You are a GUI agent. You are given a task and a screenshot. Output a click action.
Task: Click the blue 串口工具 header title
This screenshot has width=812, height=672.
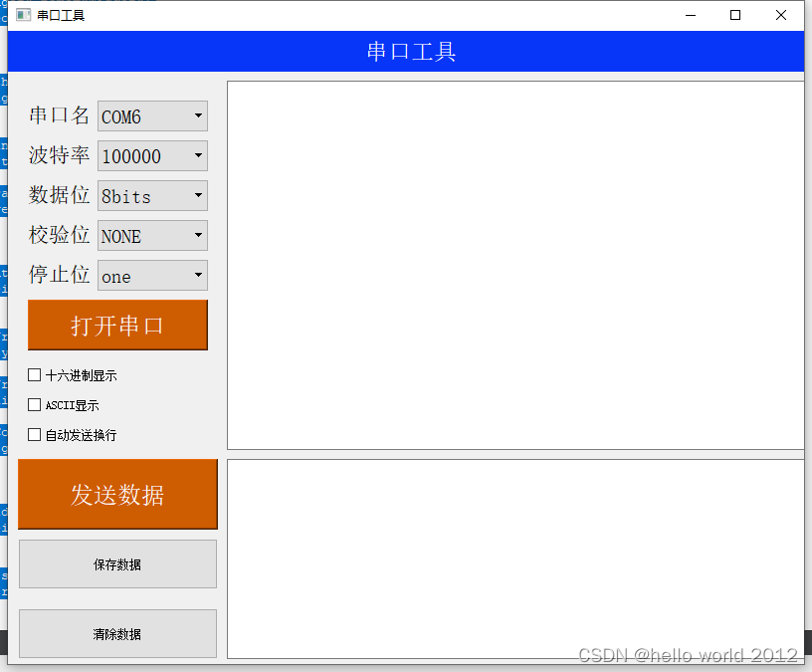coord(411,52)
